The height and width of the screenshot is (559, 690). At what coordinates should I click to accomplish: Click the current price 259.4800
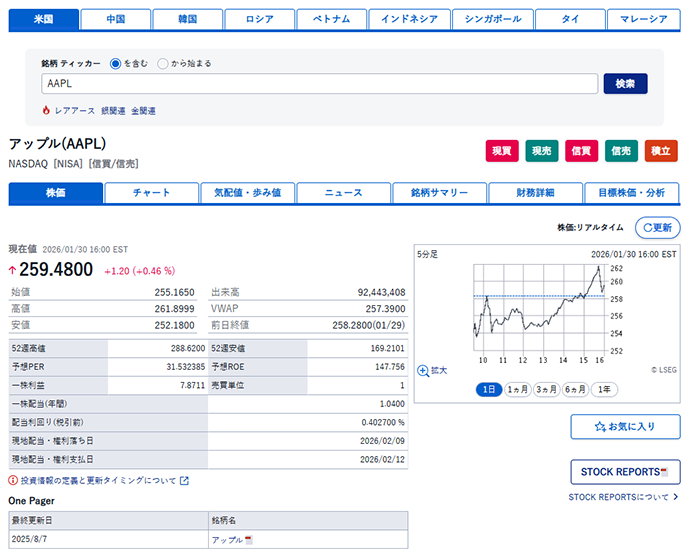coord(56,269)
